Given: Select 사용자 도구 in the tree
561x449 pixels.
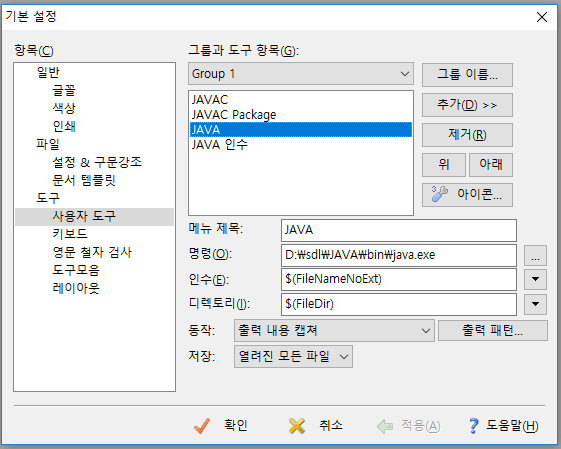Looking at the screenshot, I should click(x=94, y=216).
